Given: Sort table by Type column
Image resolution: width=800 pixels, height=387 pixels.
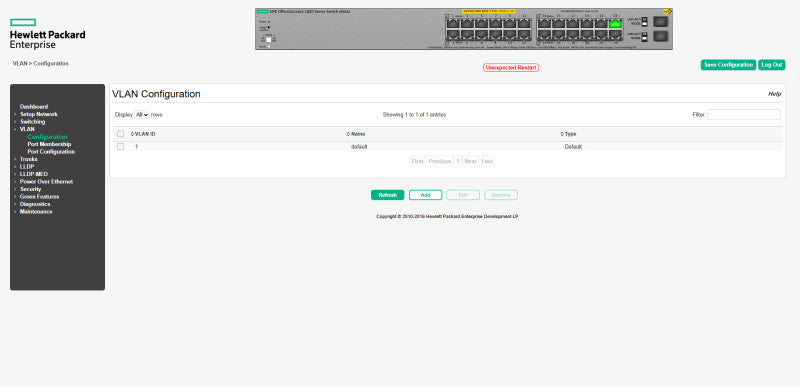Looking at the screenshot, I should point(568,134).
